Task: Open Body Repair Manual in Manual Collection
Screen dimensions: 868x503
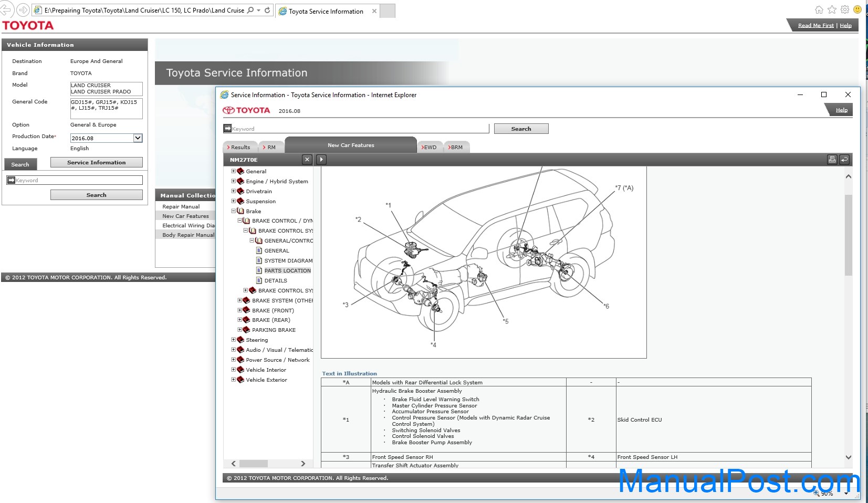Action: 188,235
